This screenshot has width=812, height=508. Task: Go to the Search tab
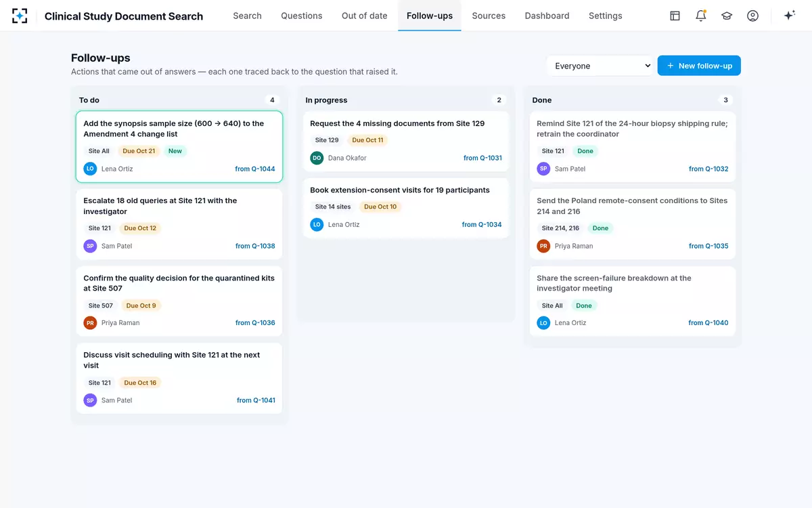[247, 16]
